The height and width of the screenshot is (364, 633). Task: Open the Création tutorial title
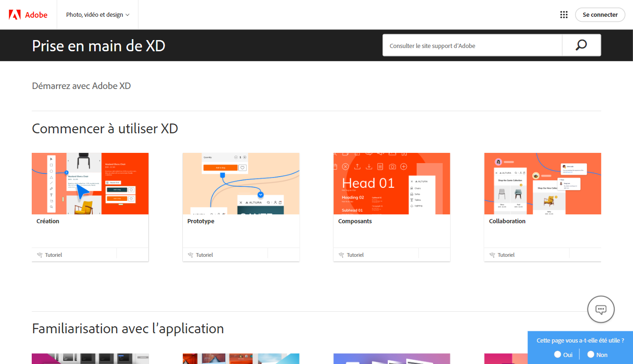click(x=48, y=221)
